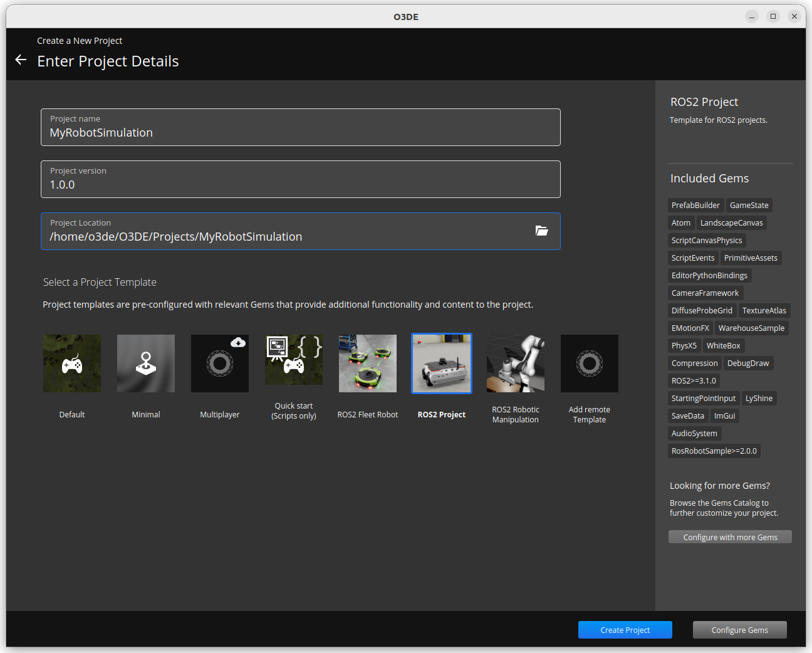Select the ROS2 Project template thumbnail
Screen dimensions: 812x653
[442, 363]
